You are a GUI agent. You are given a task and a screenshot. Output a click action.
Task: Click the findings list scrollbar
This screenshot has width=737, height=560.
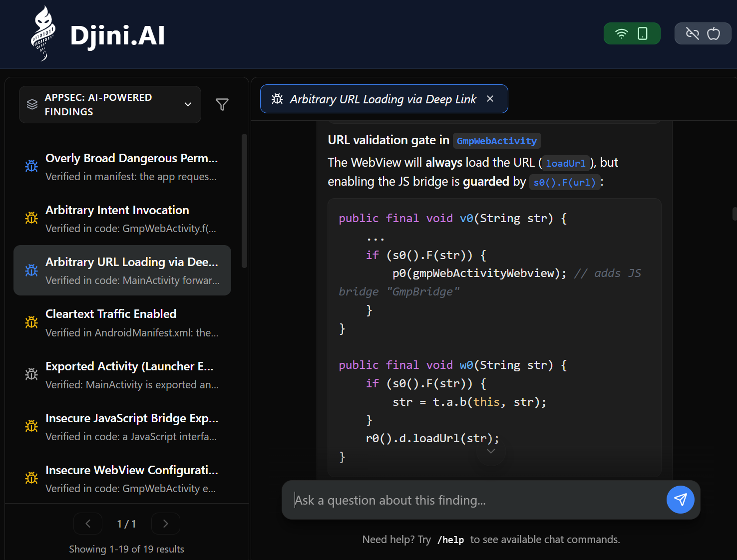244,201
